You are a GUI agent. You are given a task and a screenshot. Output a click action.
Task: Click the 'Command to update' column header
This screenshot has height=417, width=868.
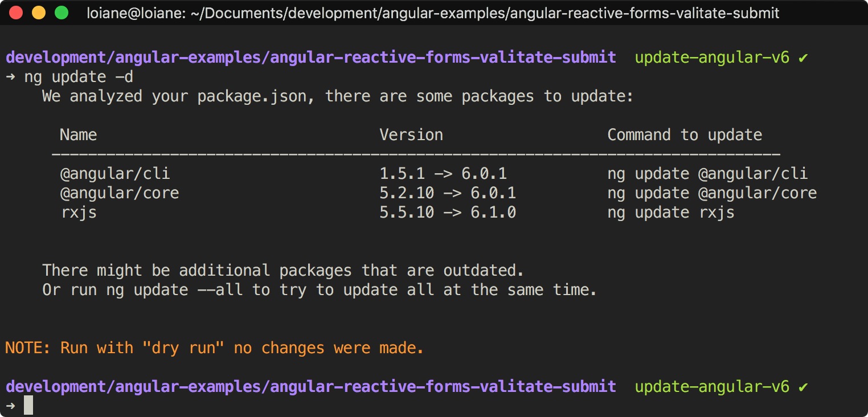(x=685, y=135)
